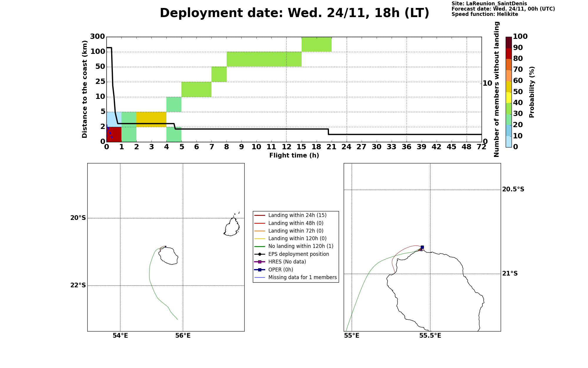Image resolution: width=588 pixels, height=368 pixels.
Task: Click the '56°E' longitude label
Action: coord(183,336)
